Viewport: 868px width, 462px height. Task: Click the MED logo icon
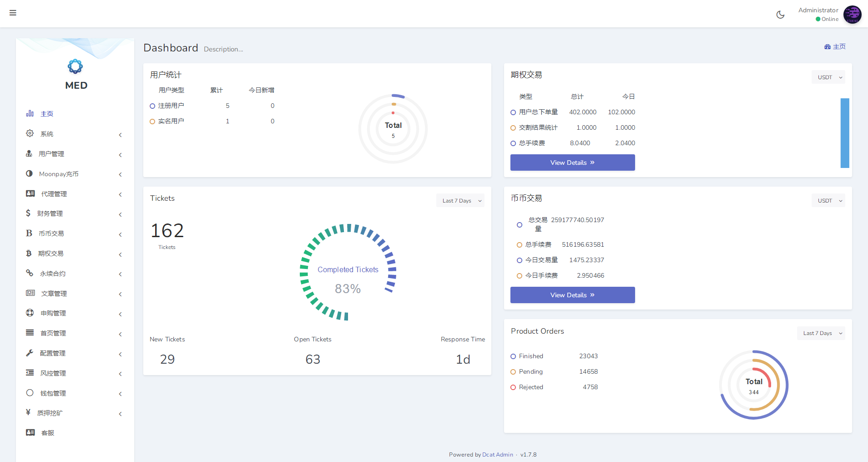pyautogui.click(x=75, y=66)
